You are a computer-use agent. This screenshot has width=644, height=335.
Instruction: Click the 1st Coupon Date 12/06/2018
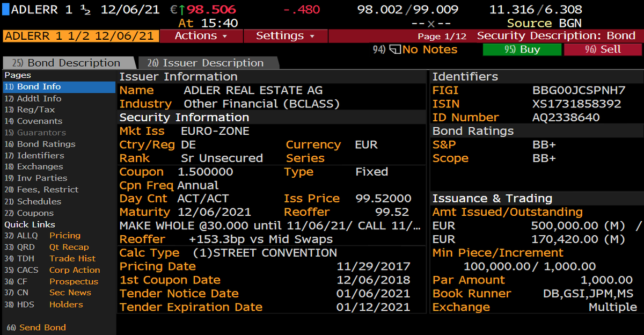coord(374,280)
